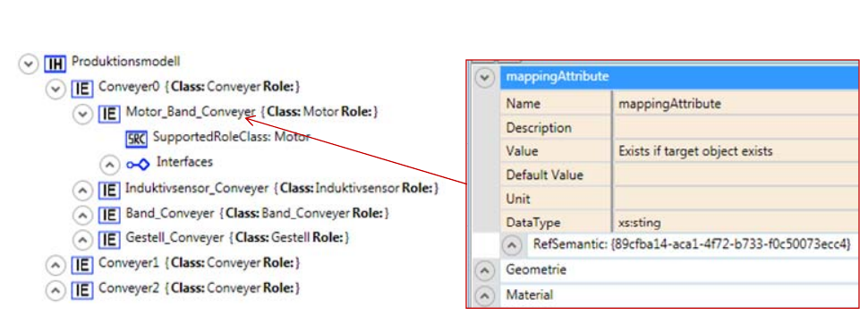
Task: Edit the Value field 'Exists if target object exists'
Action: (x=736, y=151)
